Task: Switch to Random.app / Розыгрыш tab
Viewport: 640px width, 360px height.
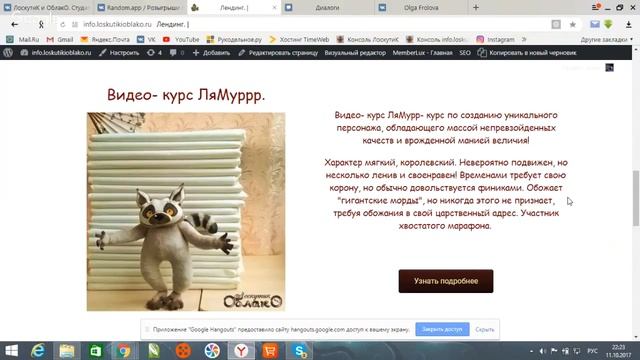Action: pyautogui.click(x=140, y=7)
